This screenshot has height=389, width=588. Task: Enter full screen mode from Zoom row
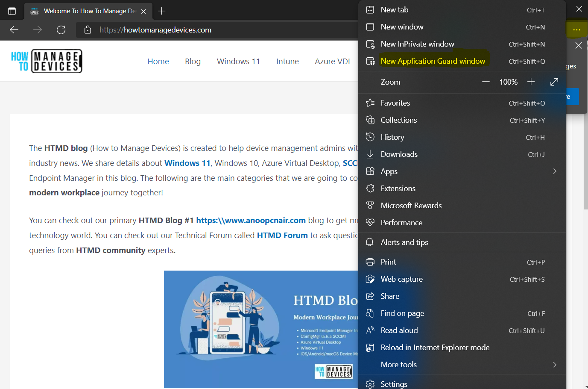coord(554,82)
